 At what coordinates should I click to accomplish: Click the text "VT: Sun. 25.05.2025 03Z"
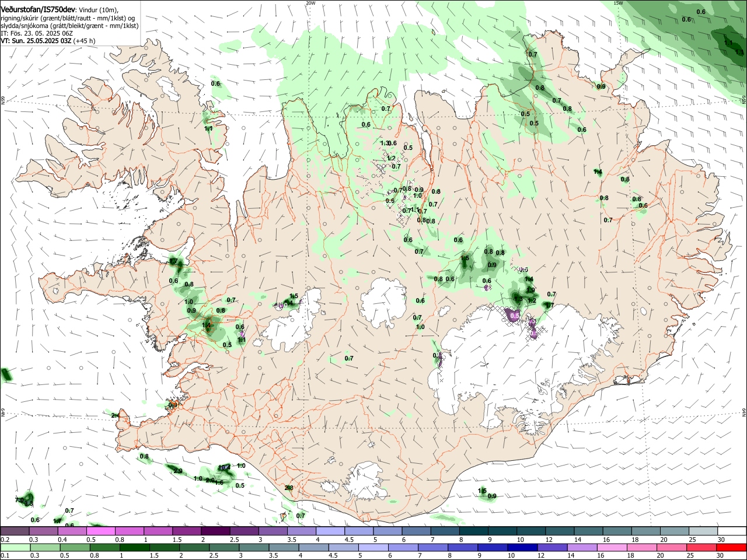click(36, 41)
